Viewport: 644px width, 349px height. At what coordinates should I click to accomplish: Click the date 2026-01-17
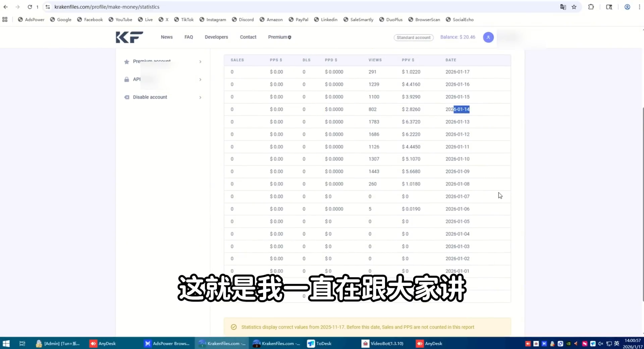coord(458,72)
